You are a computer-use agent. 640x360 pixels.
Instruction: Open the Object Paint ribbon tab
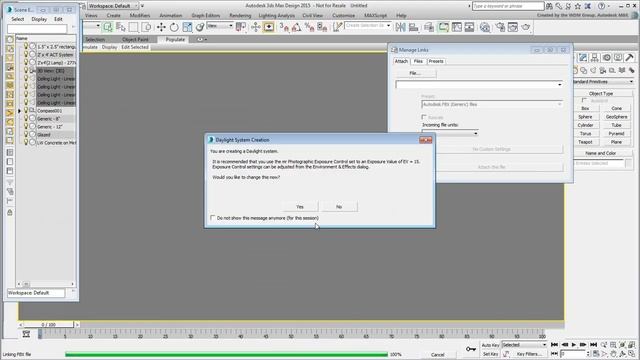pos(135,40)
